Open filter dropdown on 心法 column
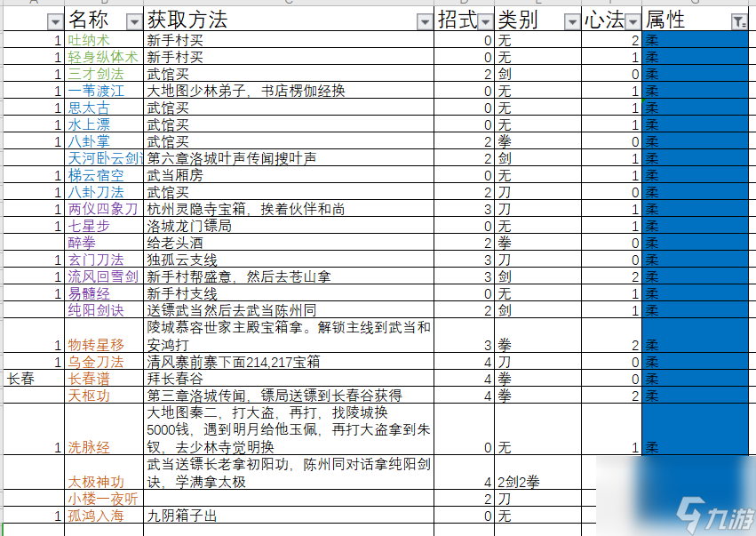Viewport: 756px width, 536px height. pyautogui.click(x=633, y=21)
